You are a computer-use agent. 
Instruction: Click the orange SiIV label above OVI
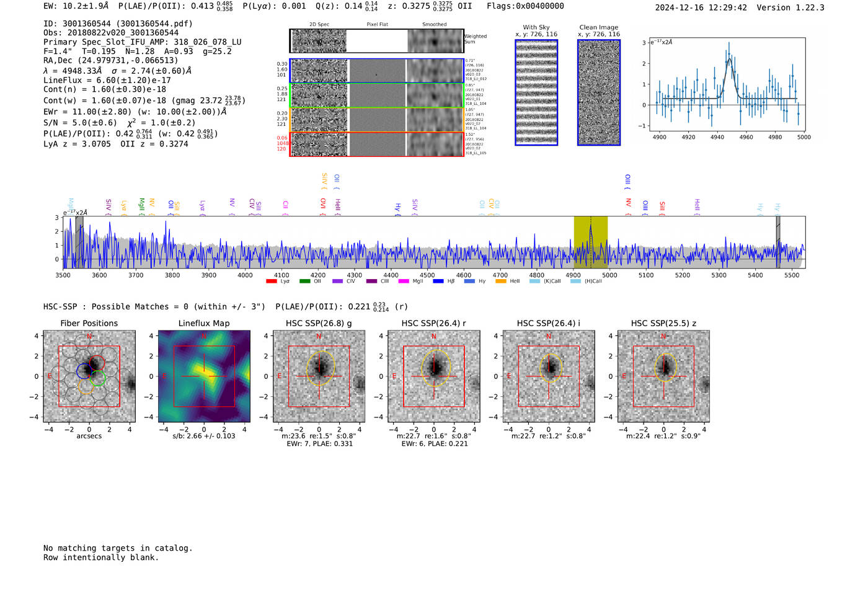324,180
